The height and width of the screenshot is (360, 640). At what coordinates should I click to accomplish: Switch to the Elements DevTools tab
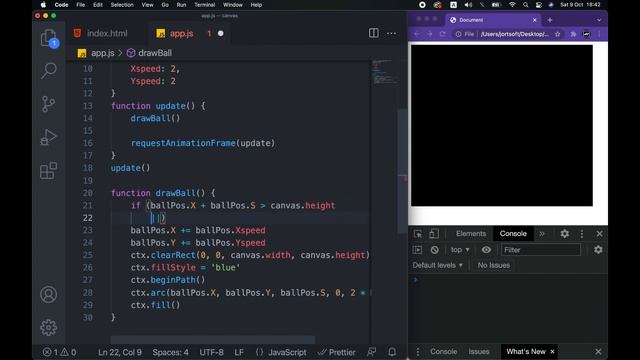pyautogui.click(x=471, y=234)
